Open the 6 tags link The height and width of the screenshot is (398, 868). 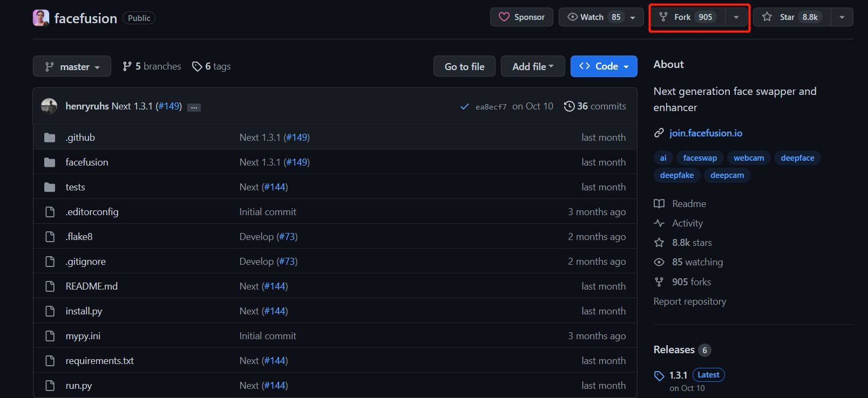coord(212,66)
